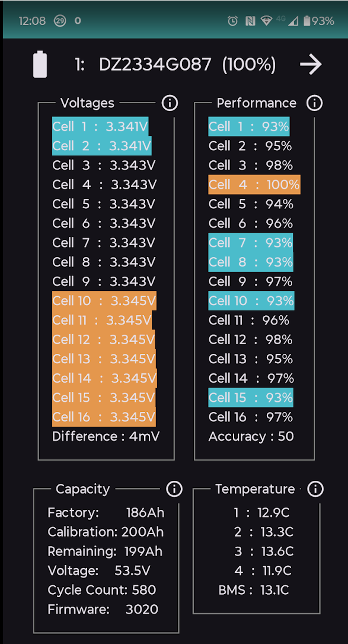This screenshot has height=644, width=348.
Task: Tap the Difference 4mV reading
Action: (106, 436)
